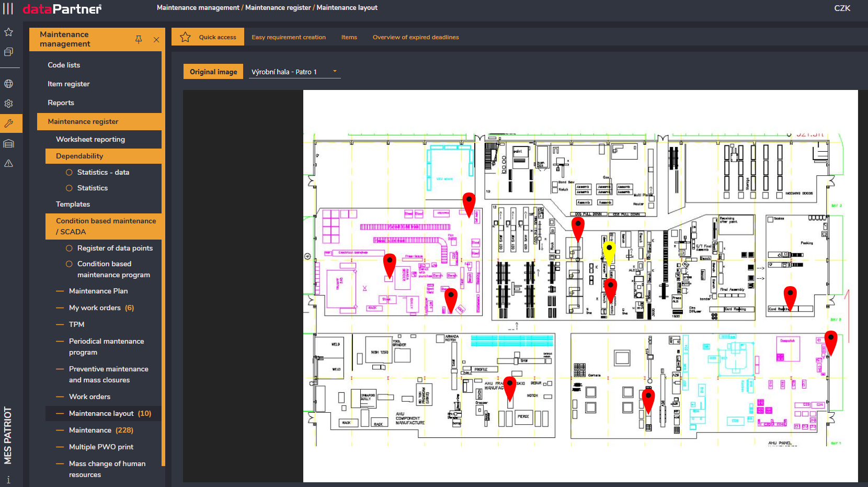The width and height of the screenshot is (868, 487).
Task: Click the info icon at sidebar bottom
Action: click(8, 480)
